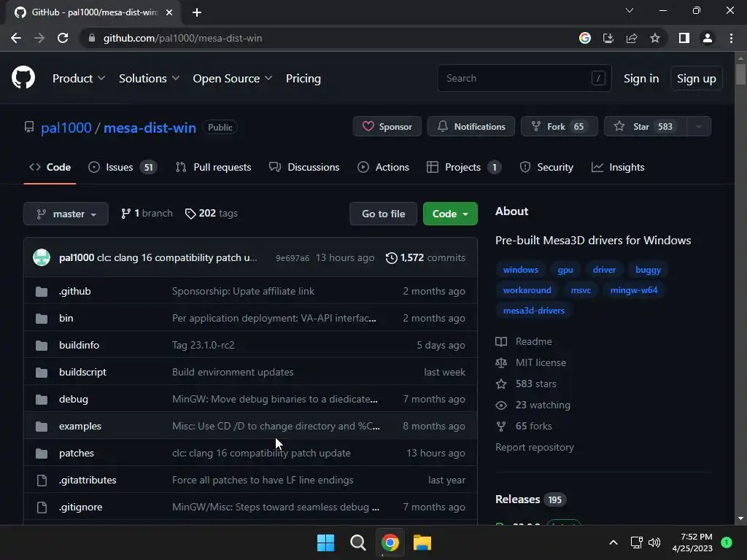747x560 pixels.
Task: Open taskbar Search
Action: [x=357, y=542]
